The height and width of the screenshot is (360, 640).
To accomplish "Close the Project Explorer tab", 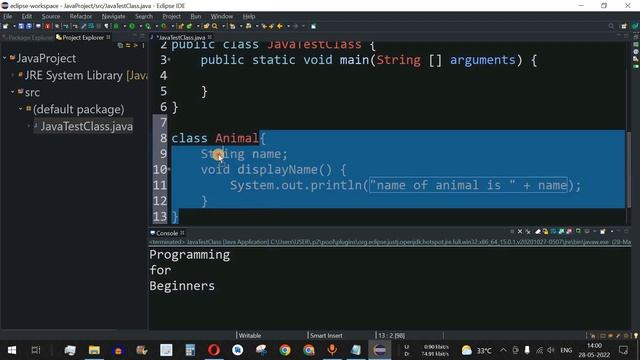I will pos(108,37).
